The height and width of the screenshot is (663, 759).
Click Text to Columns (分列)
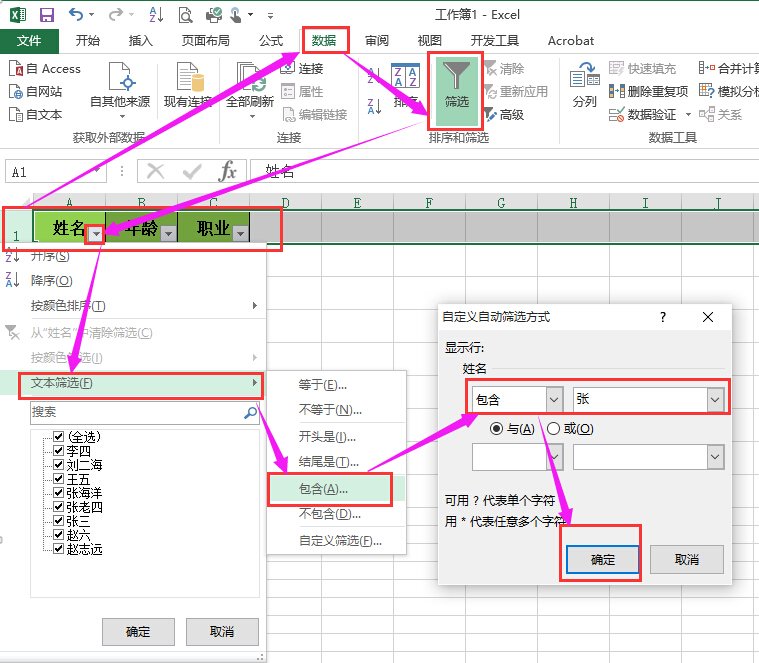pyautogui.click(x=584, y=85)
